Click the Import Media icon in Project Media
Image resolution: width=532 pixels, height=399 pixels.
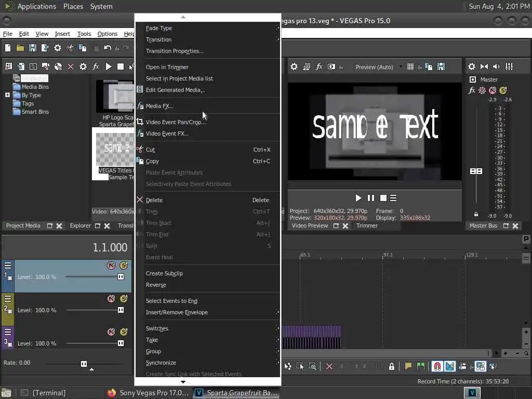[x=21, y=66]
